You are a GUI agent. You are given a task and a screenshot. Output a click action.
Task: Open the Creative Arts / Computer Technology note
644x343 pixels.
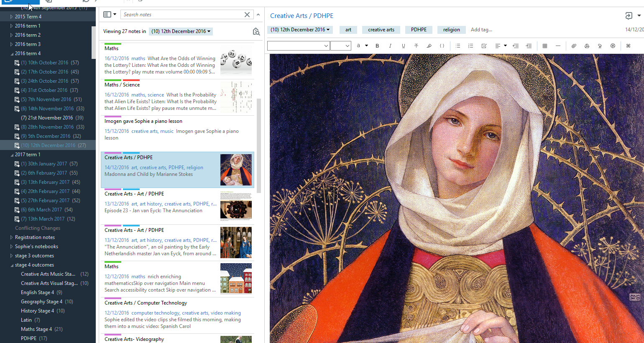(177, 315)
